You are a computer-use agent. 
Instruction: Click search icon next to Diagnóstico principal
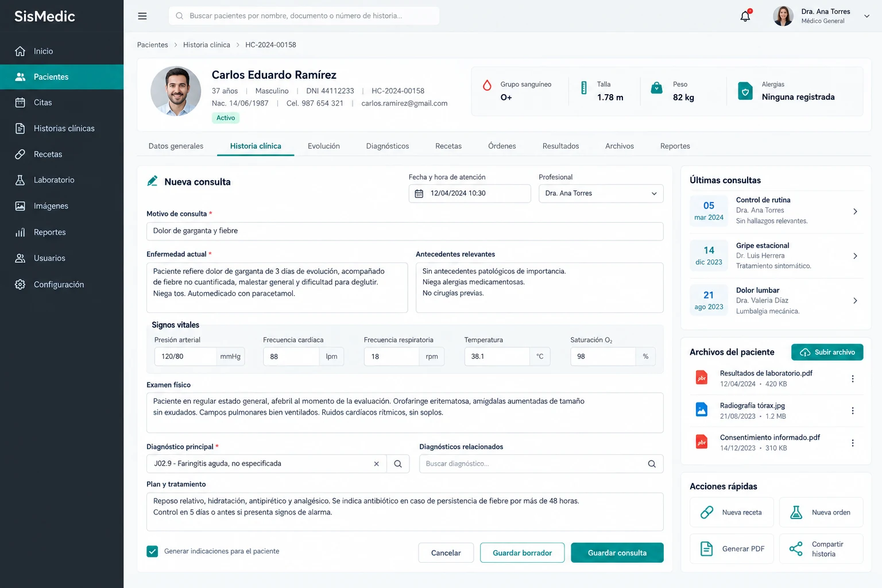coord(398,464)
